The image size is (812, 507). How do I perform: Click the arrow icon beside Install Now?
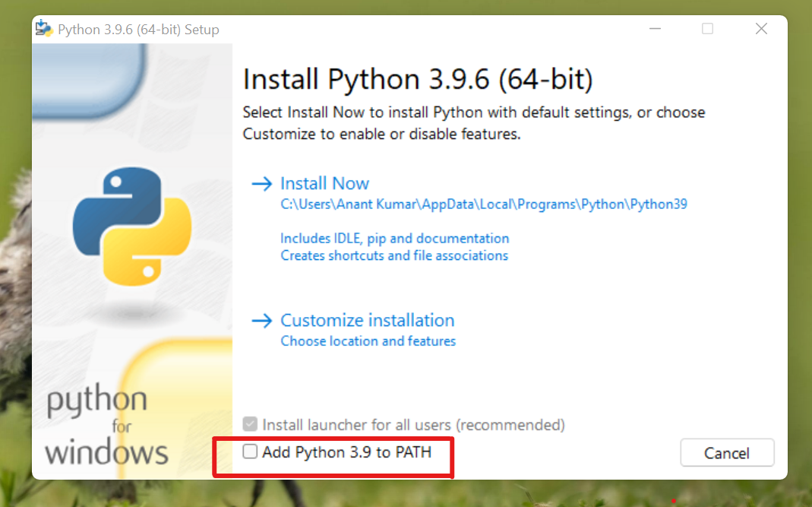(261, 182)
